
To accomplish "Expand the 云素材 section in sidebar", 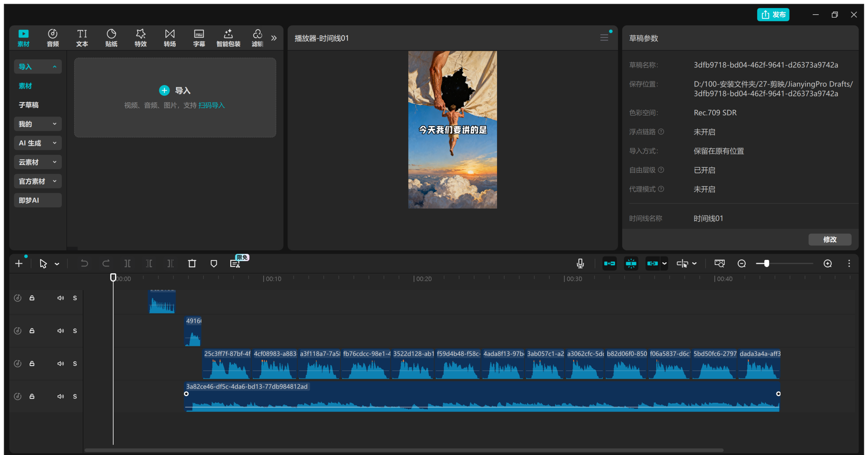I will point(38,162).
